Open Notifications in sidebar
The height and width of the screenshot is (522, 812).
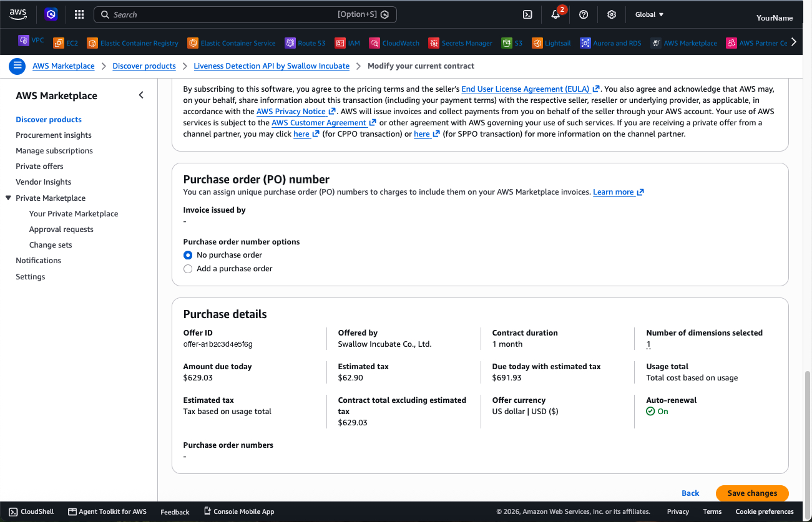pos(39,261)
